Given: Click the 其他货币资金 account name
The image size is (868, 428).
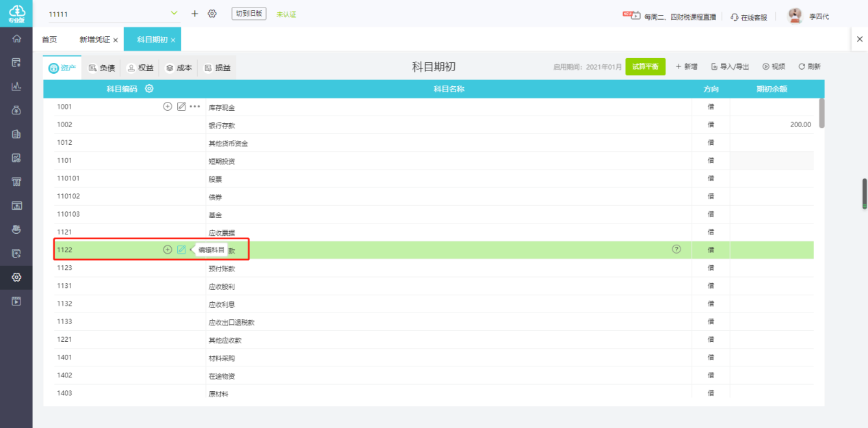Looking at the screenshot, I should click(228, 144).
